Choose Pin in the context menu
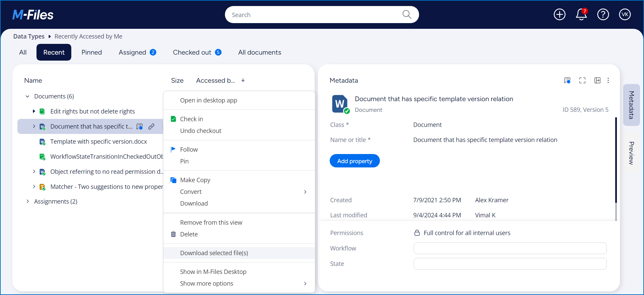Screen dimensions: 644x295 tap(239, 161)
